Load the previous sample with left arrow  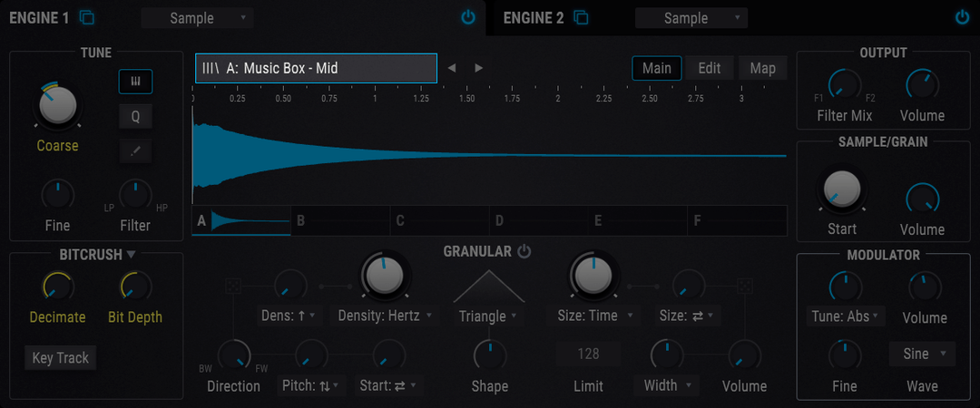451,68
